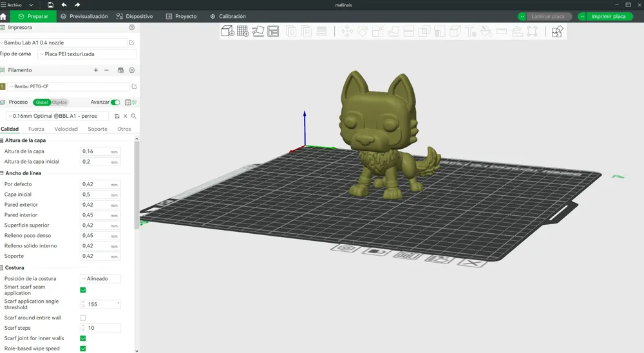The width and height of the screenshot is (644, 353).
Task: Uncheck Smart scarf seam application
Action: [x=83, y=290]
